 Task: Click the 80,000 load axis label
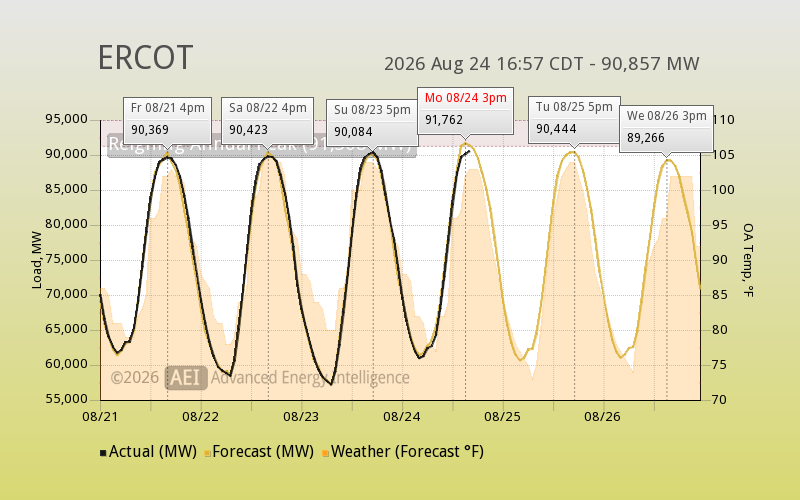tap(66, 224)
